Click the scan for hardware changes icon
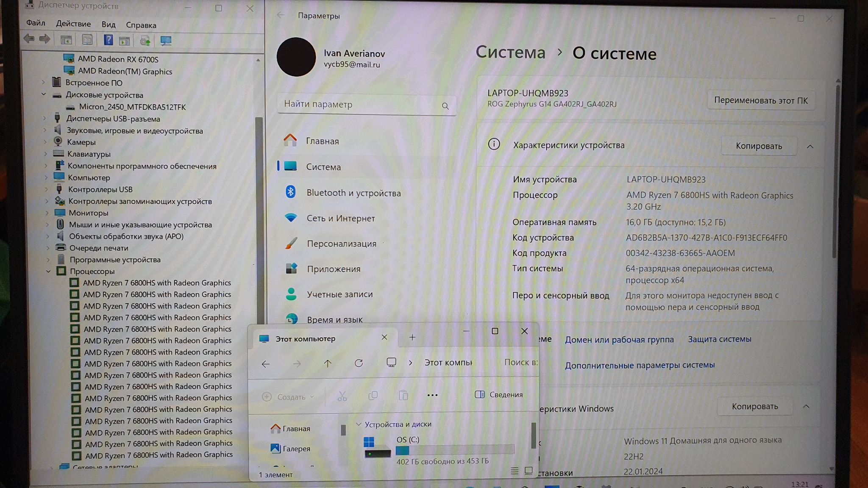Viewport: 868px width, 488px height. point(166,41)
